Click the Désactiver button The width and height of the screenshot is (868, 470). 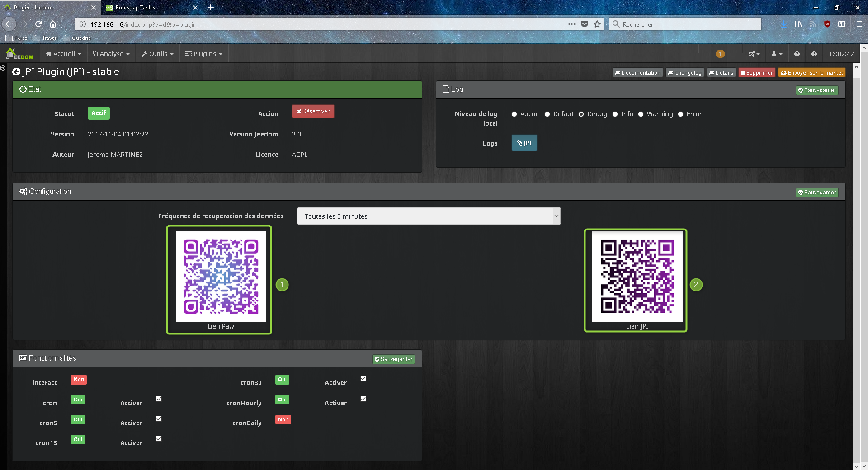pyautogui.click(x=313, y=111)
